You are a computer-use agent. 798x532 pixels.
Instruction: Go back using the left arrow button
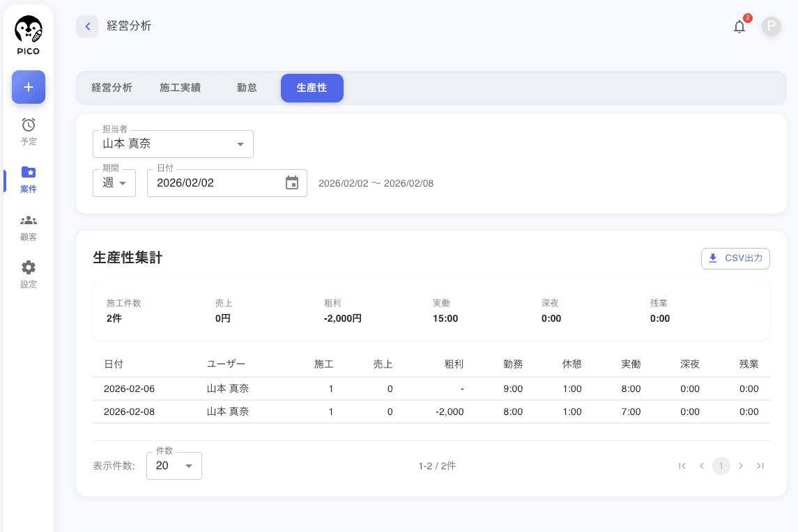click(87, 26)
